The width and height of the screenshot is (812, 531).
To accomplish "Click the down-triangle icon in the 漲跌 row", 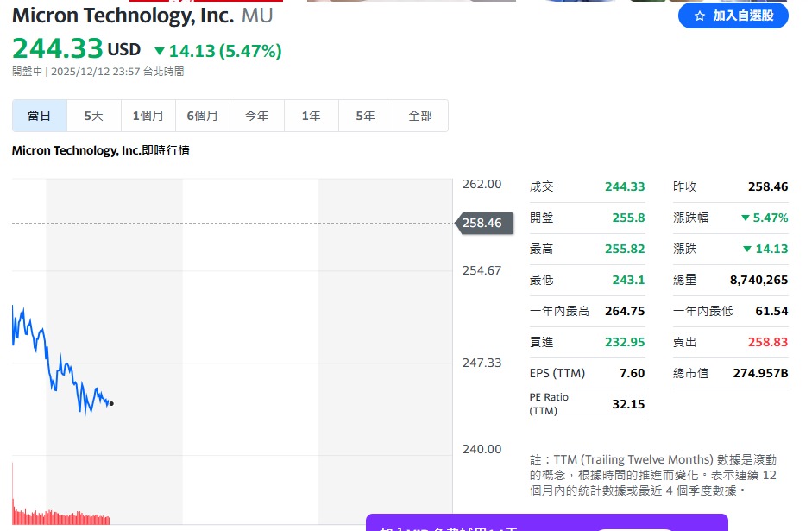I will pyautogui.click(x=747, y=249).
